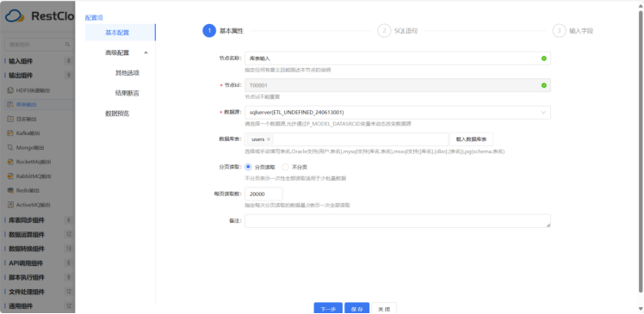This screenshot has height=314, width=644.
Task: Click the 输出组件 count badge 9
Action: [69, 76]
